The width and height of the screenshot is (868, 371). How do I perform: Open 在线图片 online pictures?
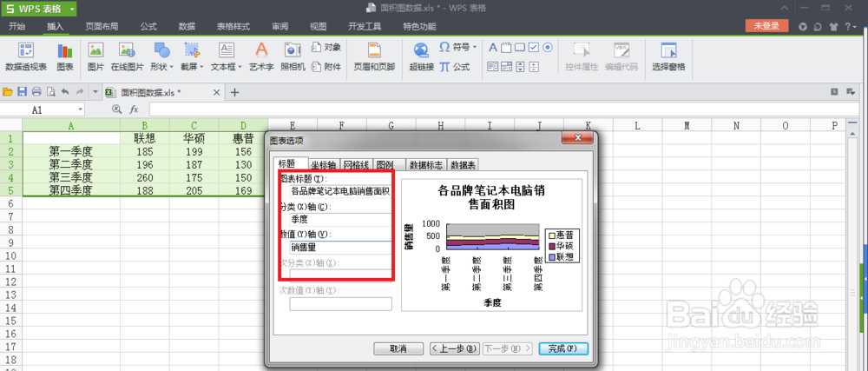[127, 57]
